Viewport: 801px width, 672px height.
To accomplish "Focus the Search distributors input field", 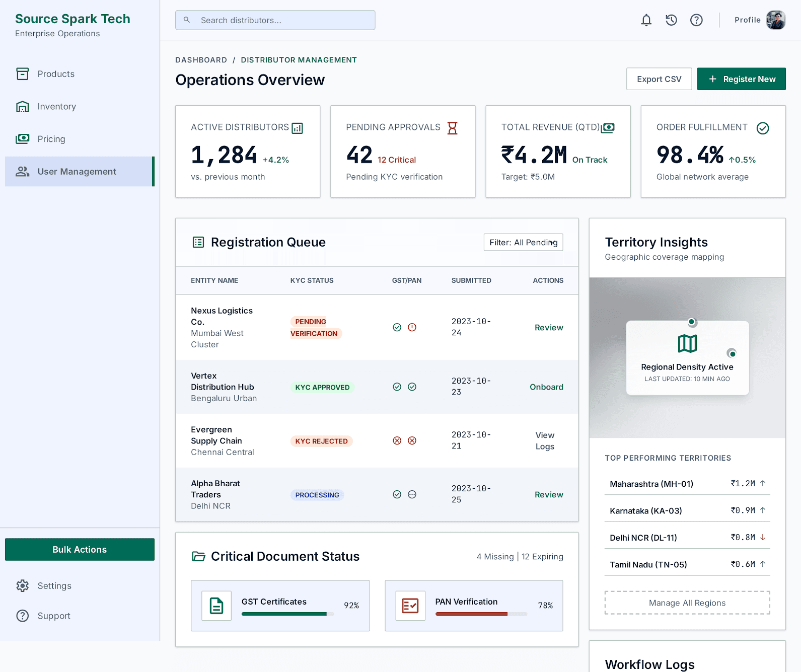I will (x=275, y=20).
